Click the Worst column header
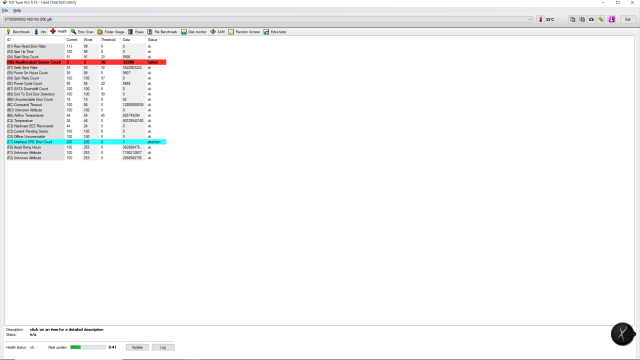The width and height of the screenshot is (640, 360). coord(91,40)
